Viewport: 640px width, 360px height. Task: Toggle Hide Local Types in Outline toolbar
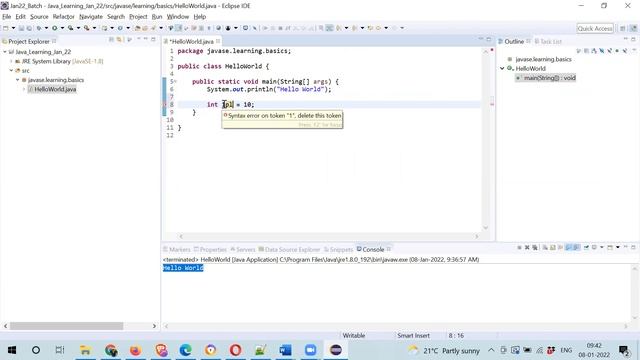click(625, 51)
